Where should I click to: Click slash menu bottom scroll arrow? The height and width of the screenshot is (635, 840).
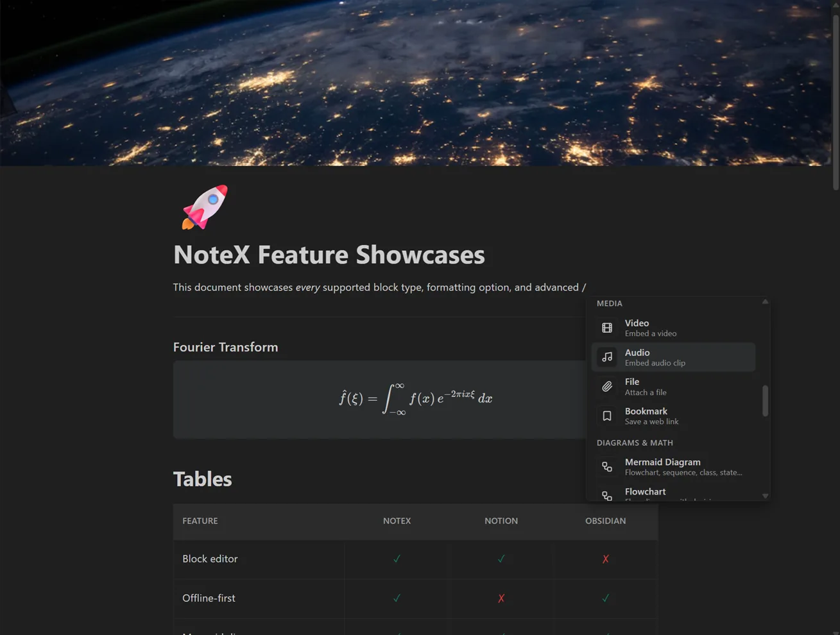(x=765, y=496)
